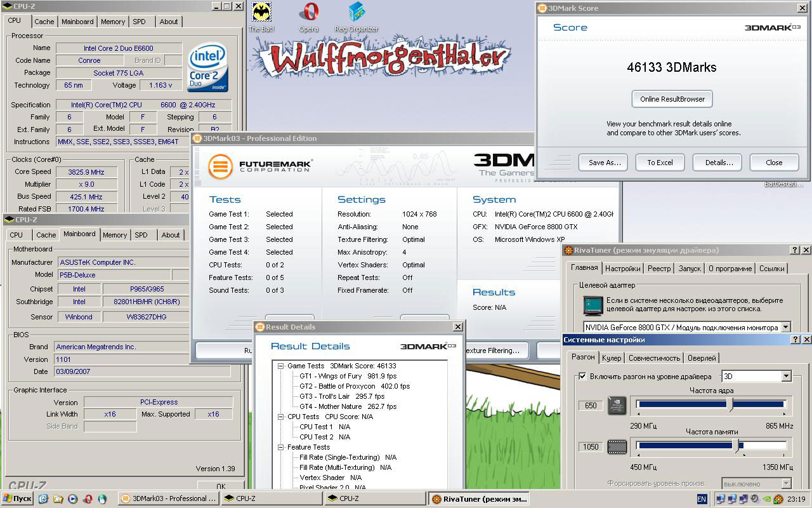
Task: Open Оверлей tab in Системные настройки
Action: 702,358
